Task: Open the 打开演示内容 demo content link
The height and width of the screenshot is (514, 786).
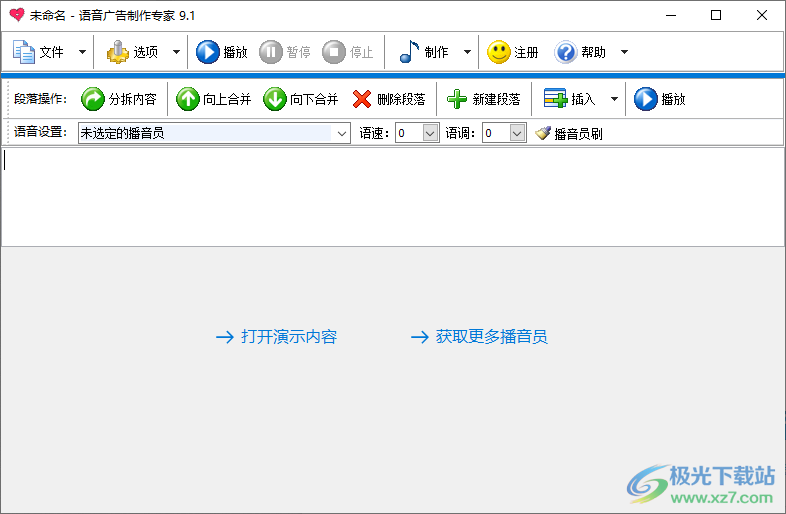Action: coord(276,336)
